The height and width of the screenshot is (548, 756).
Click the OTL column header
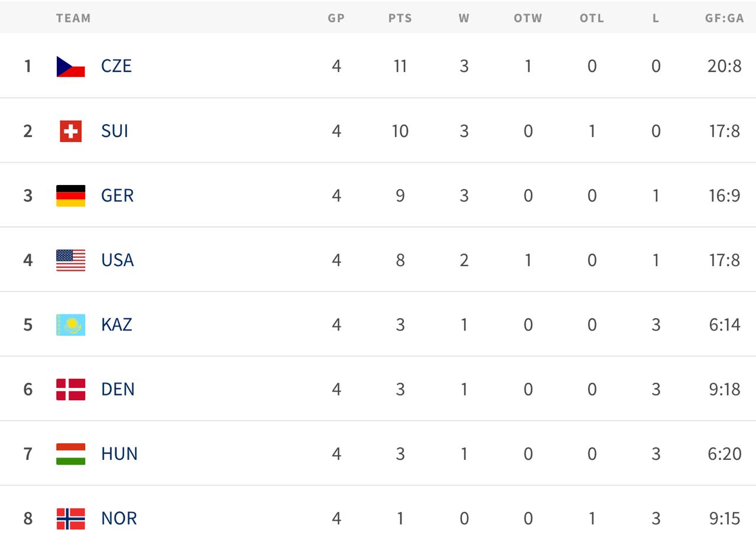pyautogui.click(x=592, y=18)
